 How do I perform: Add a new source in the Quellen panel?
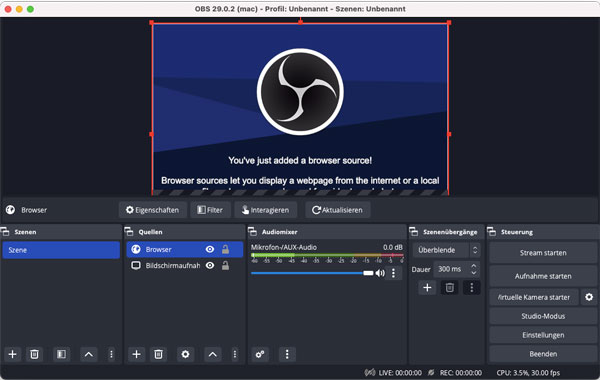(136, 354)
